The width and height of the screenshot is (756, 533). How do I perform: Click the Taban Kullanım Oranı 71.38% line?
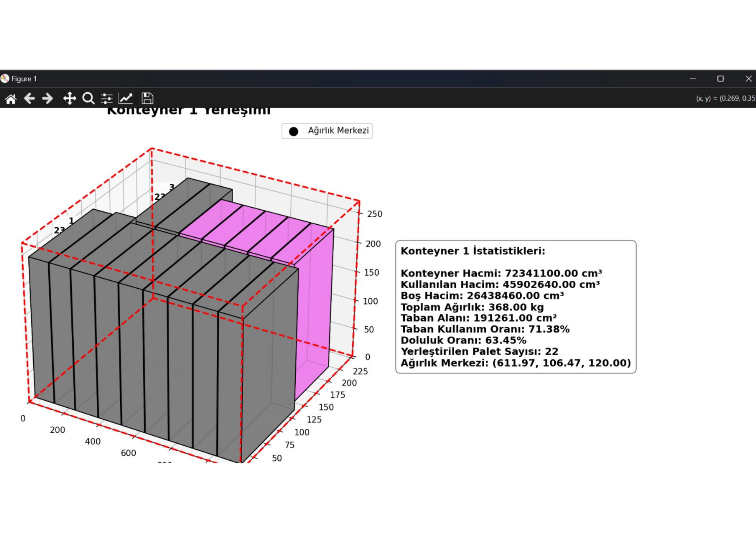coord(485,329)
